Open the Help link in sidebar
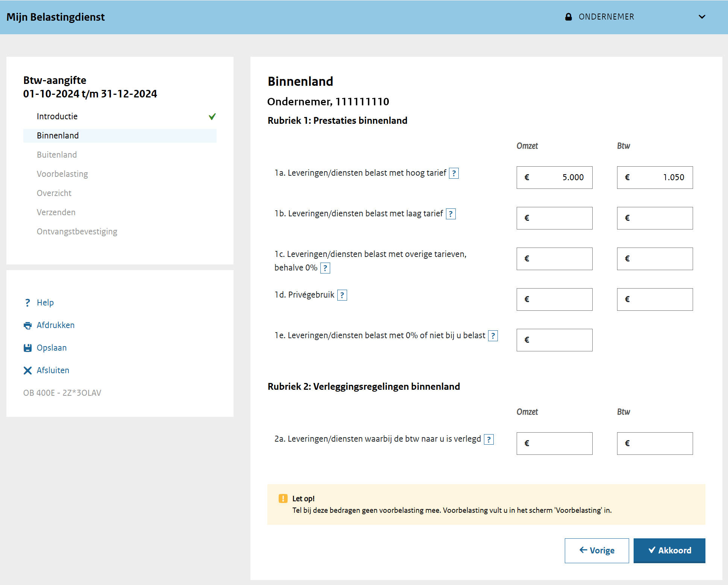 tap(45, 303)
